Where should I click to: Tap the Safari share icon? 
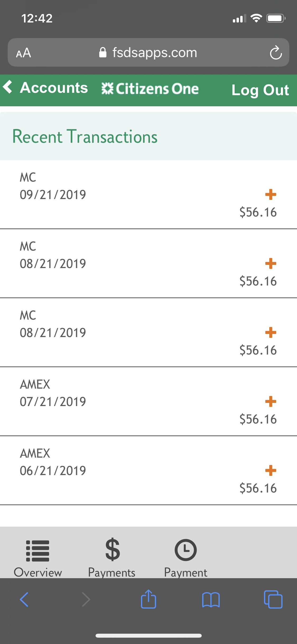(x=148, y=599)
